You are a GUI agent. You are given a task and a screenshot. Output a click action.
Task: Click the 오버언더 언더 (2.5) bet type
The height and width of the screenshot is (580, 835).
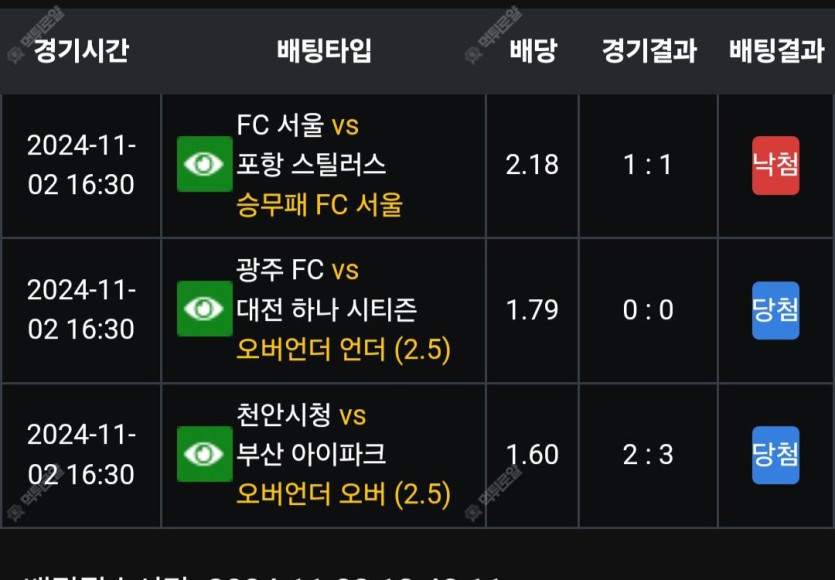(344, 350)
